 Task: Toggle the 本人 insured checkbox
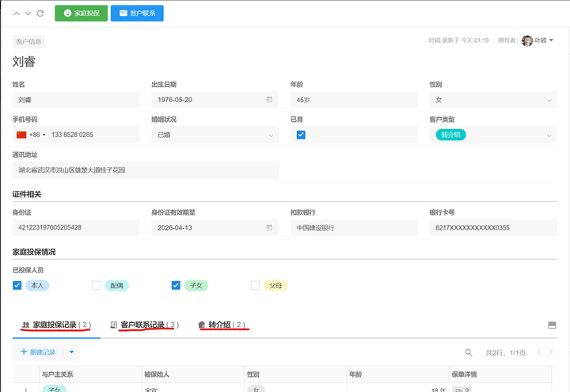[x=17, y=285]
